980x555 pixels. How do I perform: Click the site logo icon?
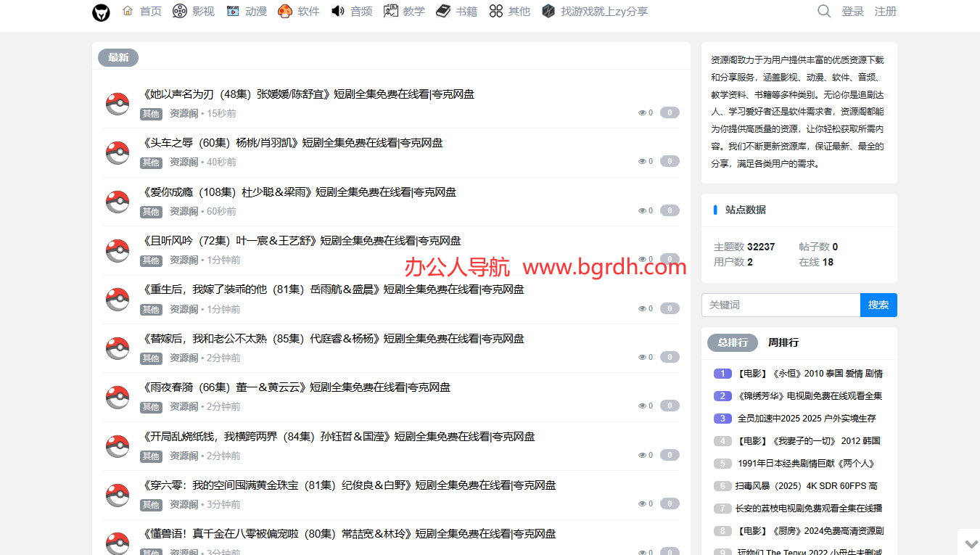coord(101,12)
